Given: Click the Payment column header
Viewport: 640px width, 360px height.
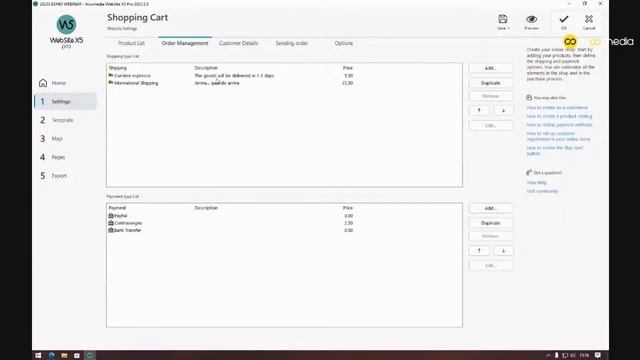Looking at the screenshot, I should pyautogui.click(x=117, y=208).
